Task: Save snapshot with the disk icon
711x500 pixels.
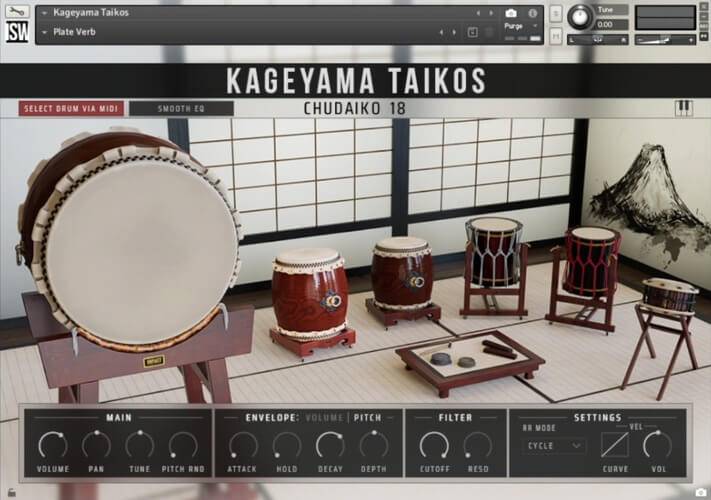Action: tap(472, 32)
